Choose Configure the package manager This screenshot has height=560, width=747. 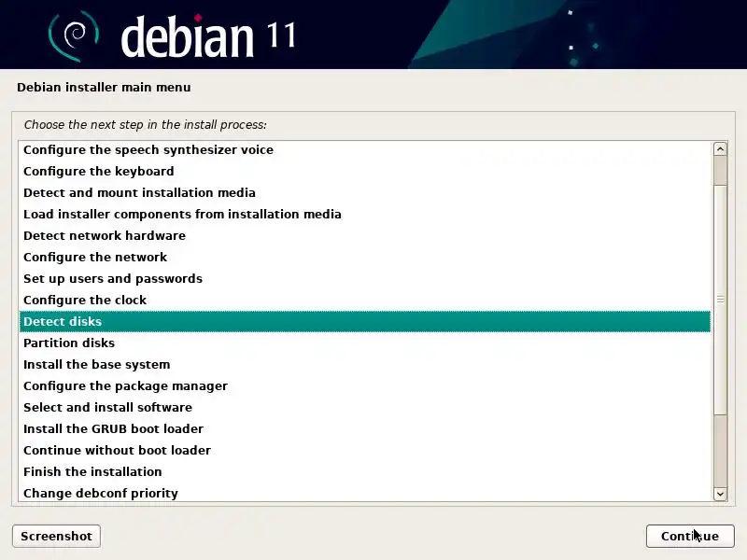365,385
